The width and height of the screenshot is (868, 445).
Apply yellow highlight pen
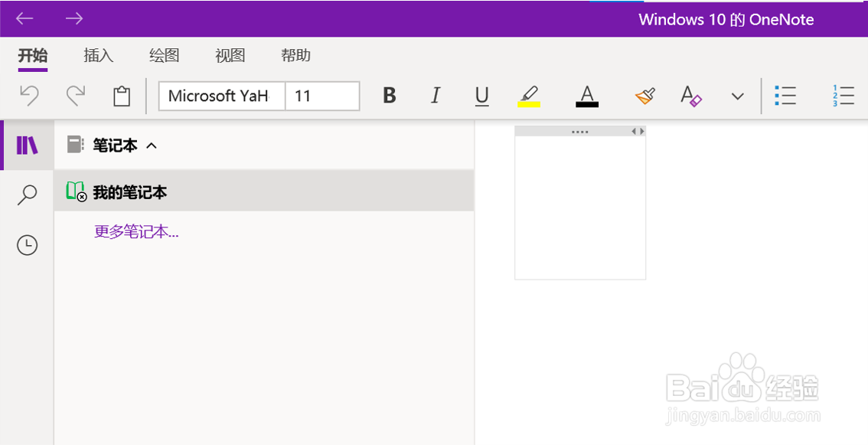tap(529, 95)
